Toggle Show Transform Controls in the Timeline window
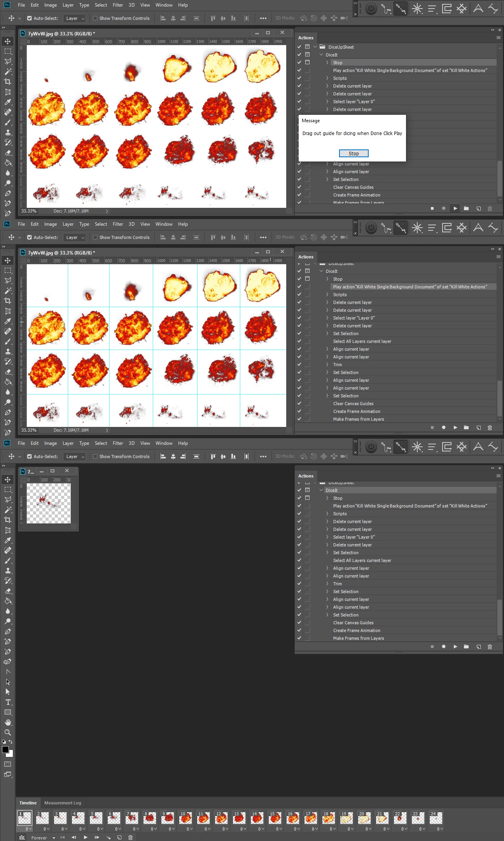The height and width of the screenshot is (841, 504). point(95,456)
